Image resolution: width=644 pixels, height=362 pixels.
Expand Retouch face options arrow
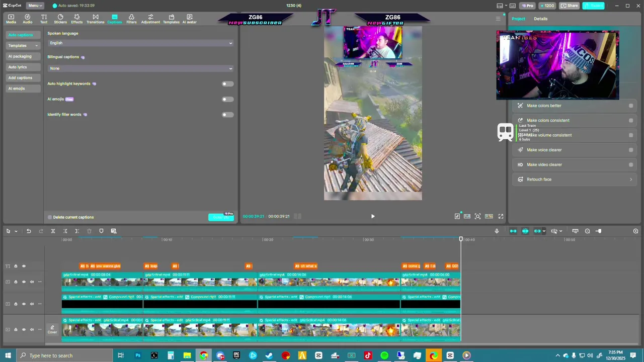pyautogui.click(x=631, y=179)
